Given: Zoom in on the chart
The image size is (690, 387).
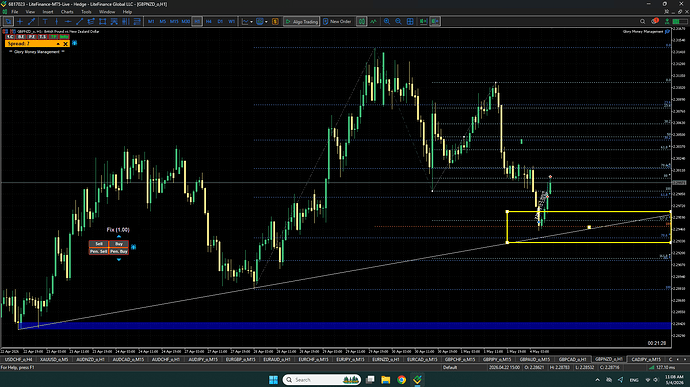Looking at the screenshot, I should [387, 21].
